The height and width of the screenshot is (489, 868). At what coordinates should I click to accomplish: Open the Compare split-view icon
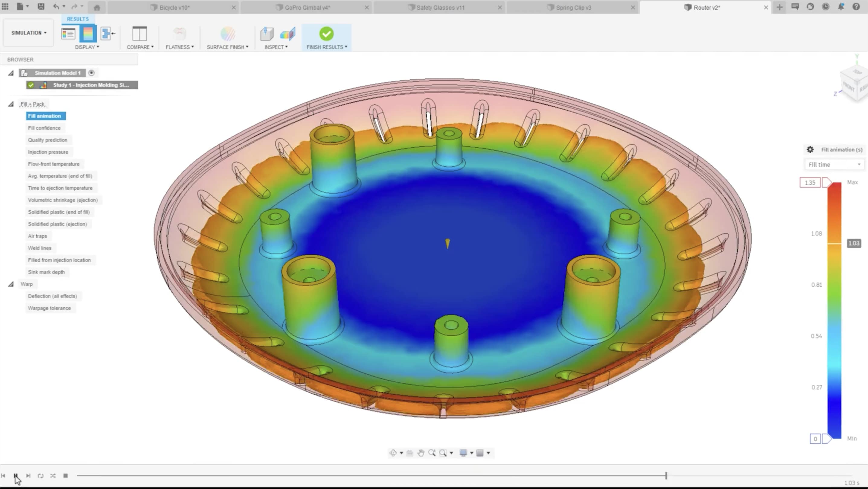tap(139, 34)
